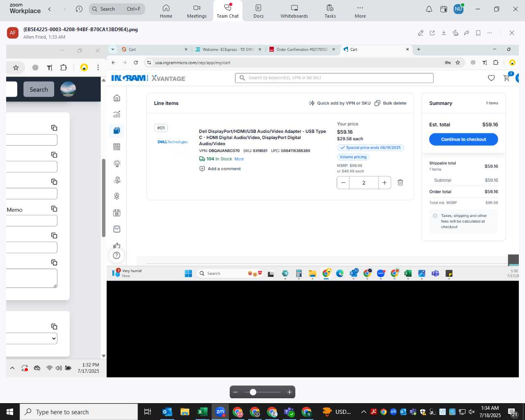525x420 pixels.
Task: Click the Xvantage sidebar analytics chart icon
Action: click(x=117, y=114)
